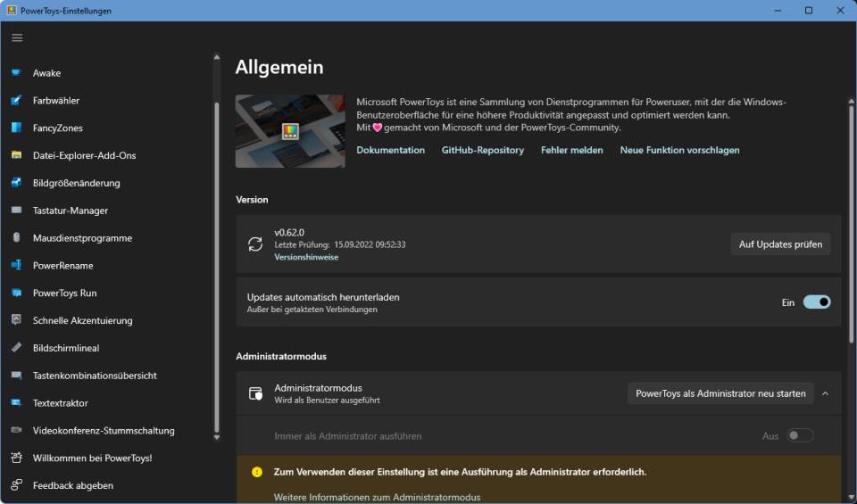This screenshot has width=857, height=504.
Task: Open Videokonferenz-Stummschaltung settings
Action: [104, 431]
